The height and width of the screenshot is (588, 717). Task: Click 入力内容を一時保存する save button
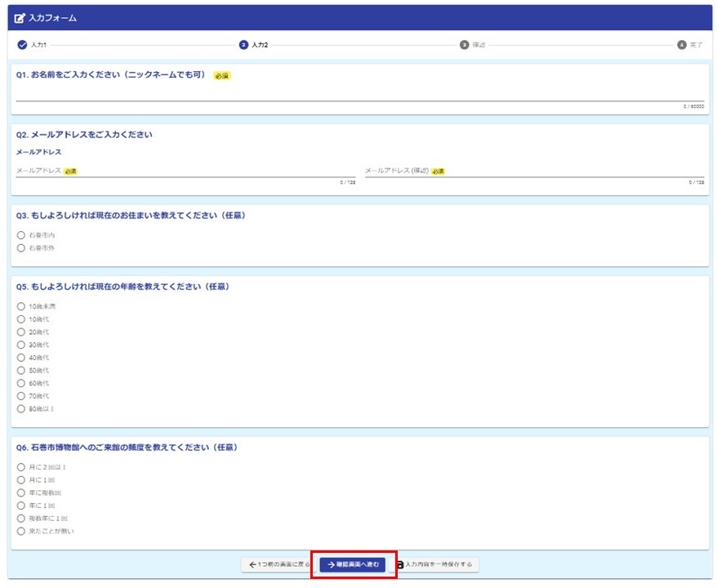click(x=438, y=564)
